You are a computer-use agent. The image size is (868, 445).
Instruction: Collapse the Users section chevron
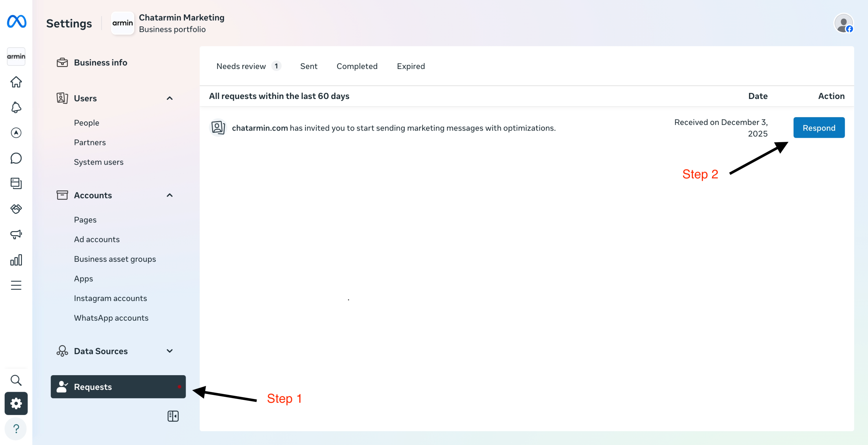pyautogui.click(x=169, y=98)
